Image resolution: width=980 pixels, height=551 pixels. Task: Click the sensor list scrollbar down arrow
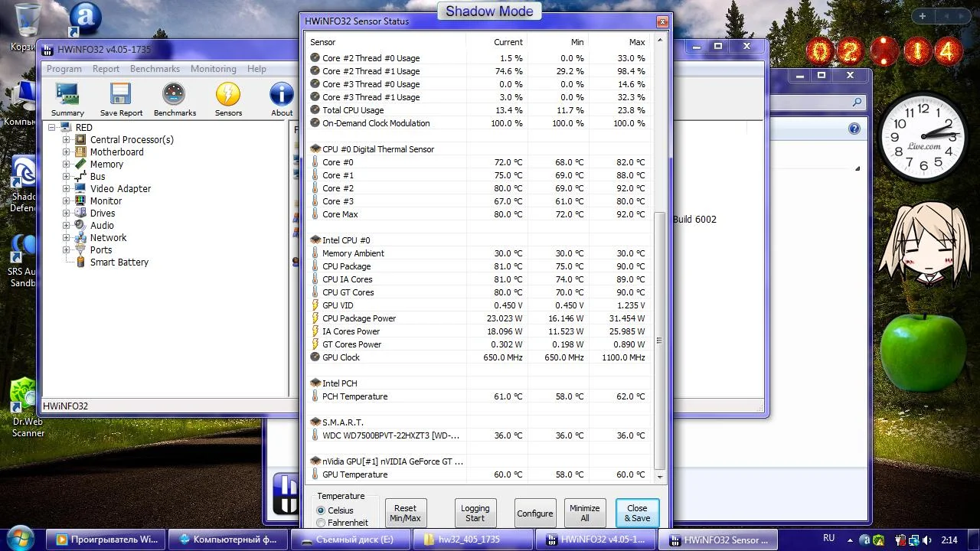661,476
